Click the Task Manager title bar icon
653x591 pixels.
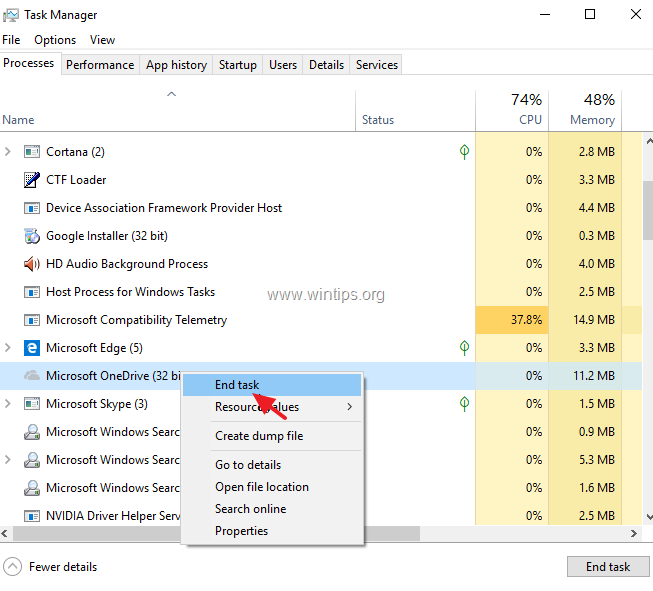10,15
